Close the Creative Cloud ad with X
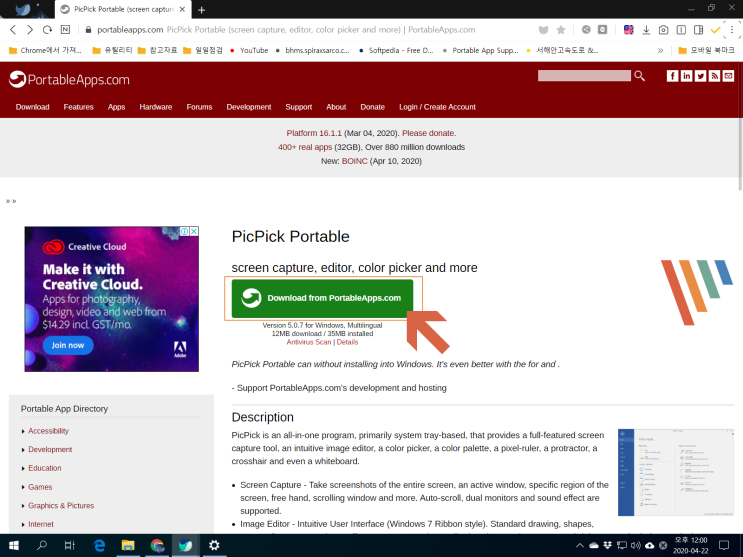Screen dimensions: 743x557 tap(194, 231)
